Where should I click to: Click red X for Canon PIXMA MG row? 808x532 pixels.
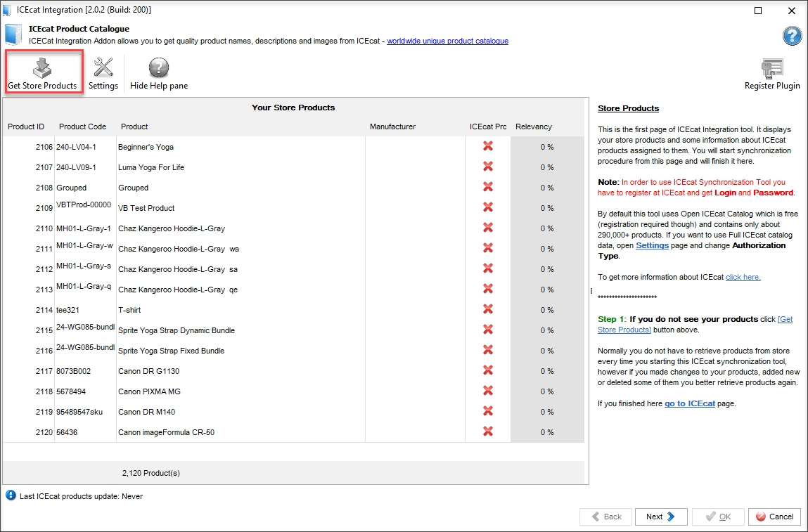coord(487,390)
